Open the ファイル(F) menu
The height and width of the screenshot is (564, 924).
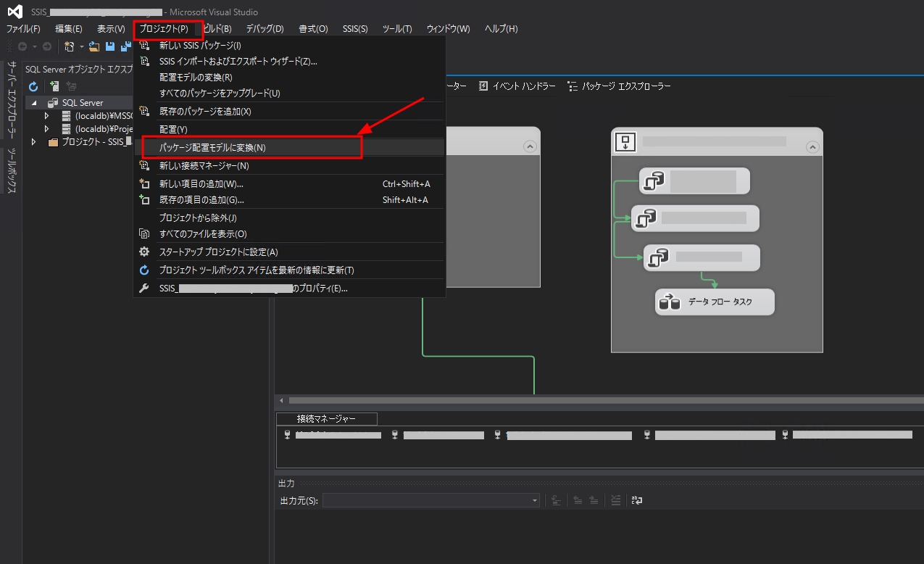point(23,29)
